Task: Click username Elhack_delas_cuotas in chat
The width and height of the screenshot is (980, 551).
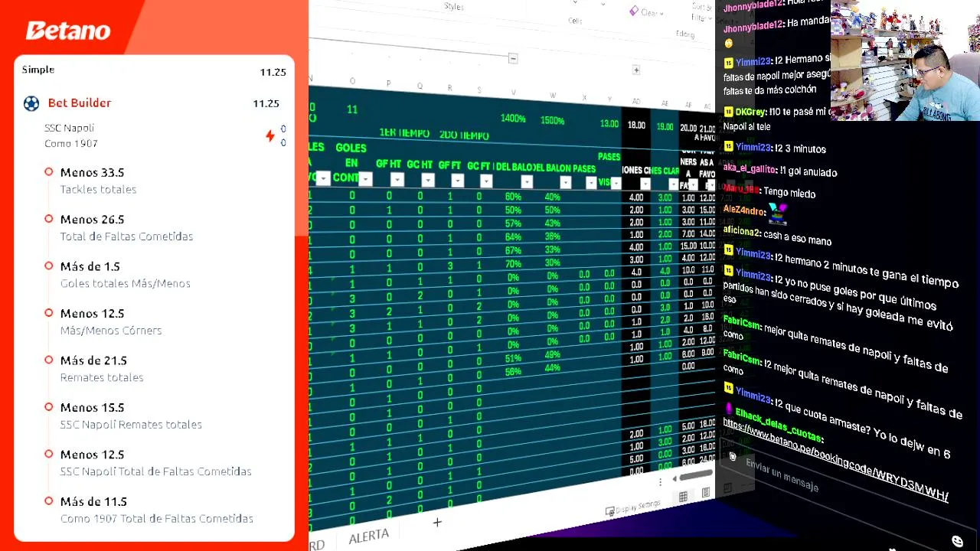Action: [779, 426]
